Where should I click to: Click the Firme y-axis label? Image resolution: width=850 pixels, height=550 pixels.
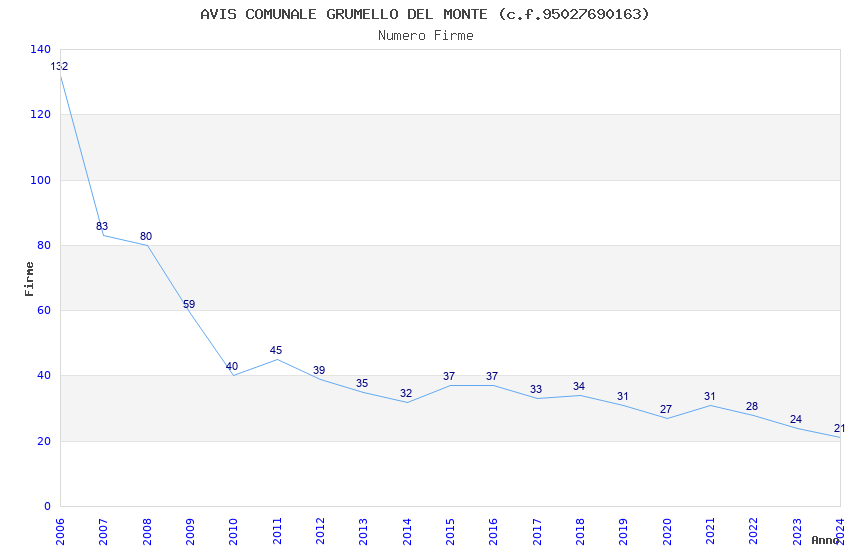(29, 279)
